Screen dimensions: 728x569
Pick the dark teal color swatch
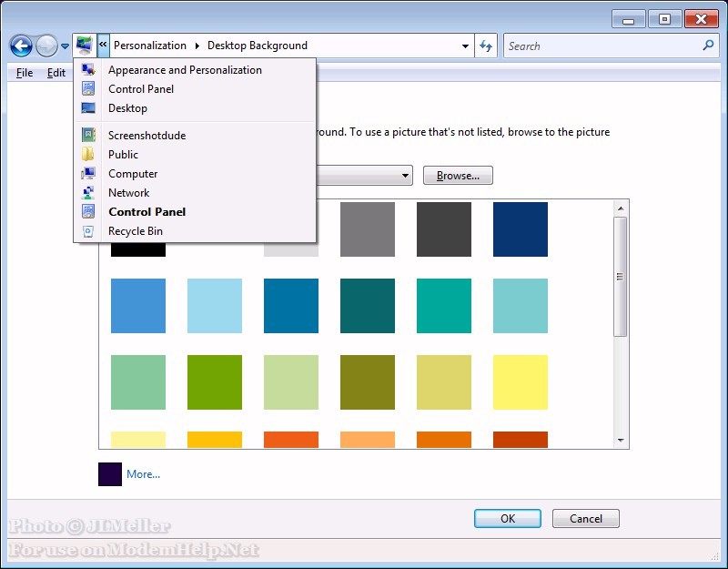[x=368, y=306]
